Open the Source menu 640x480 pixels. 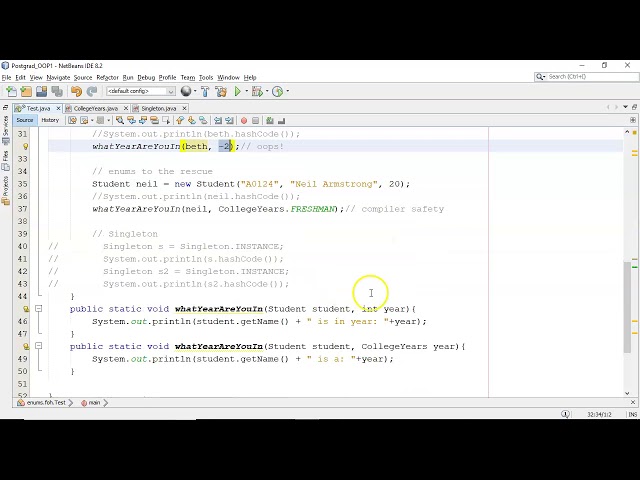point(83,78)
